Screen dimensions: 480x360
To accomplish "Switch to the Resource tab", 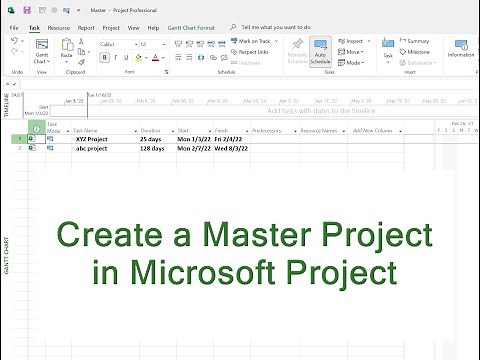I will coord(59,28).
